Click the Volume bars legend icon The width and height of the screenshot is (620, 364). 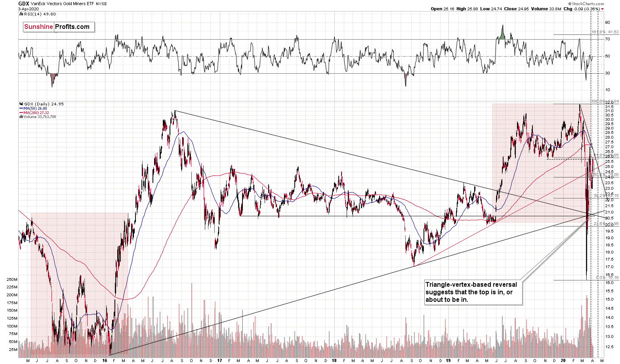(21, 117)
